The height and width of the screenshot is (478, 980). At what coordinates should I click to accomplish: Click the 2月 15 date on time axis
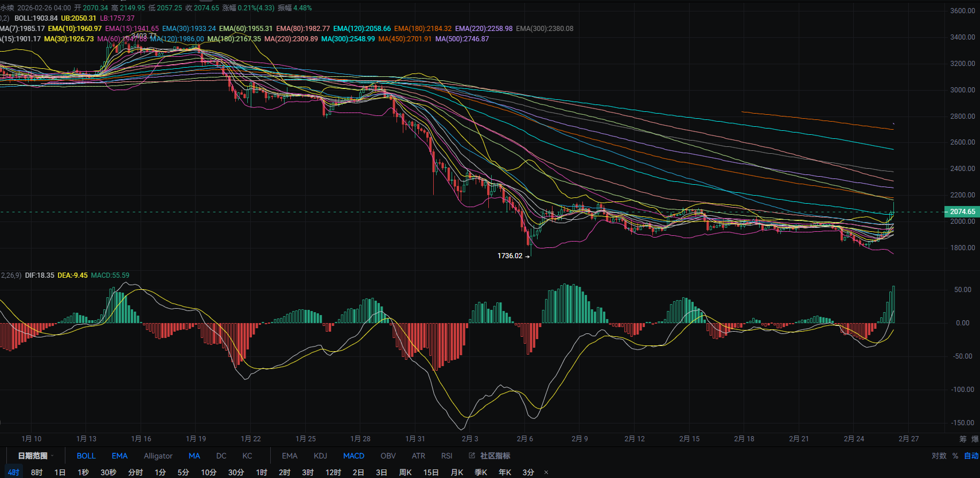coord(689,439)
